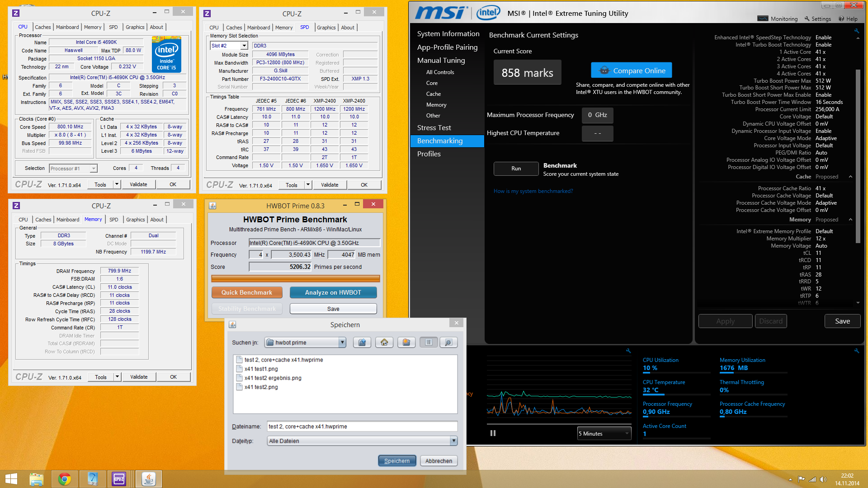The width and height of the screenshot is (868, 488).
Task: Click Validate in top-left CPU-Z window
Action: (x=138, y=184)
